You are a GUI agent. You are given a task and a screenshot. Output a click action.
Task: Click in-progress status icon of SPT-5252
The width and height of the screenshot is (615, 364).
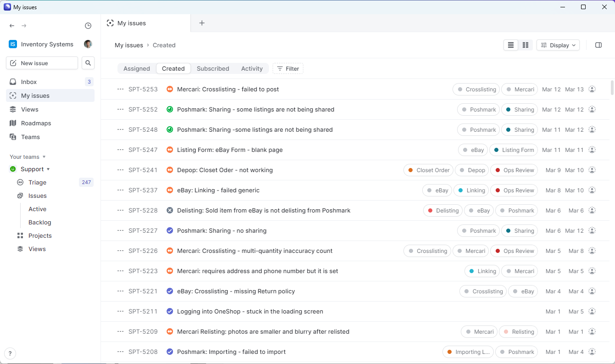coord(170,110)
